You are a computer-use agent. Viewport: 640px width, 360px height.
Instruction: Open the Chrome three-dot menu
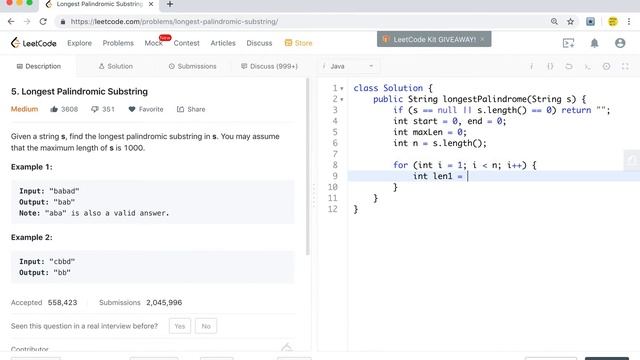pyautogui.click(x=629, y=22)
